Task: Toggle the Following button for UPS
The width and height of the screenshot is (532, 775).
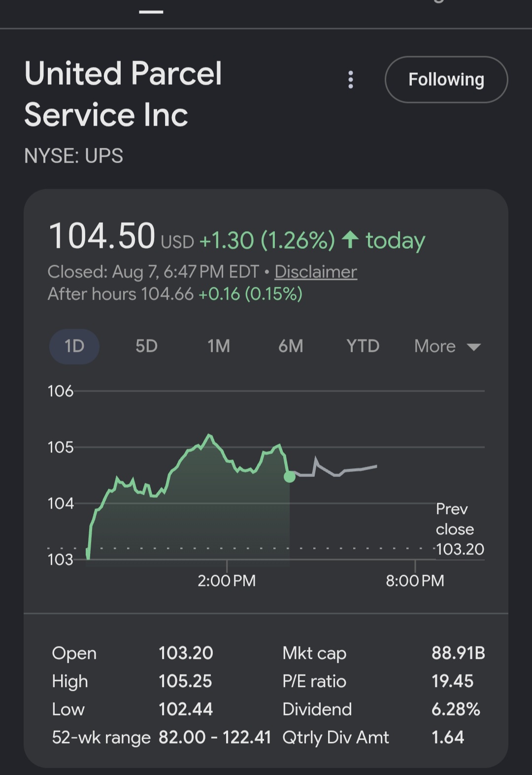Action: (446, 79)
